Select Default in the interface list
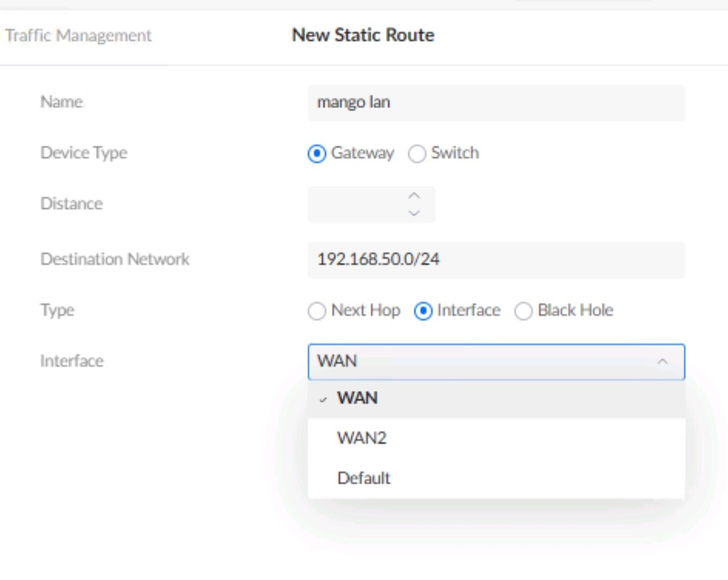This screenshot has height=580, width=728. 364,478
